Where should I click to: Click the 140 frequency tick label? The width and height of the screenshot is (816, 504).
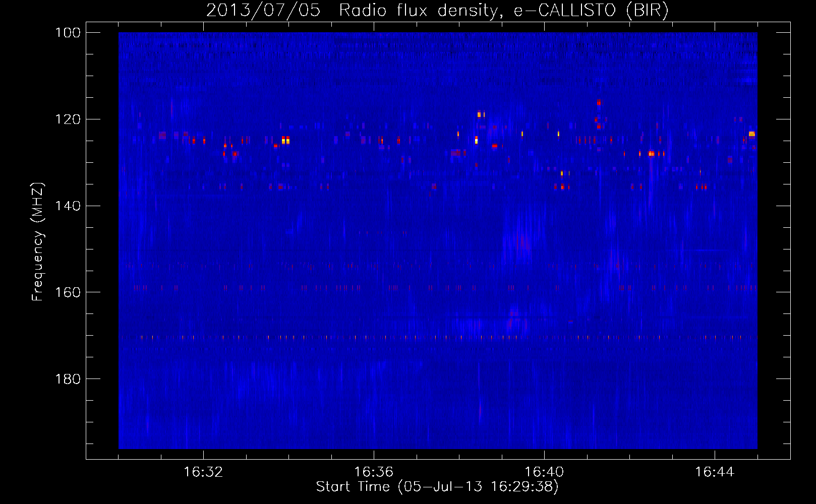tap(67, 206)
